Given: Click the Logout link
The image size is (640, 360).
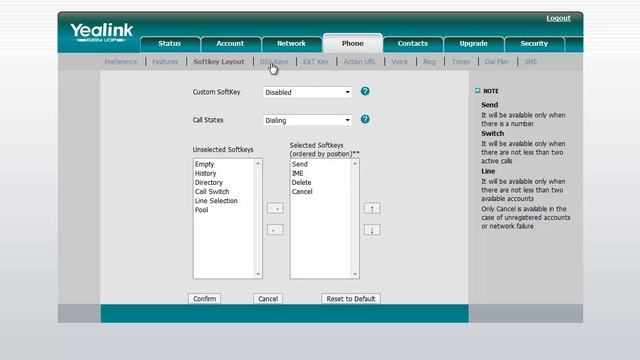Looking at the screenshot, I should (558, 18).
